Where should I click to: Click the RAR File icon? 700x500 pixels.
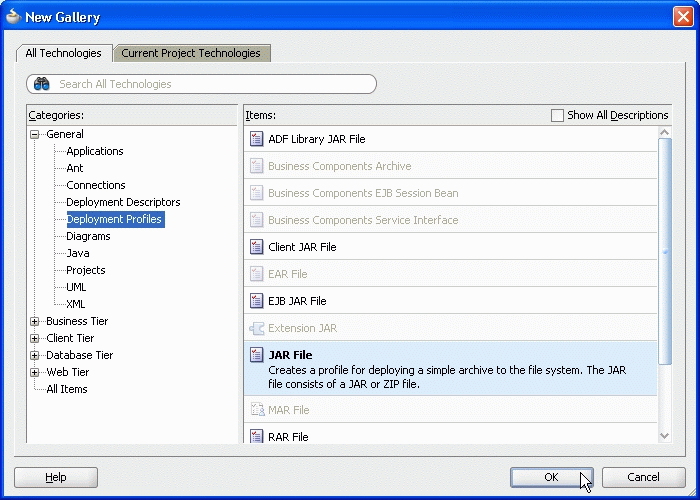click(x=256, y=436)
